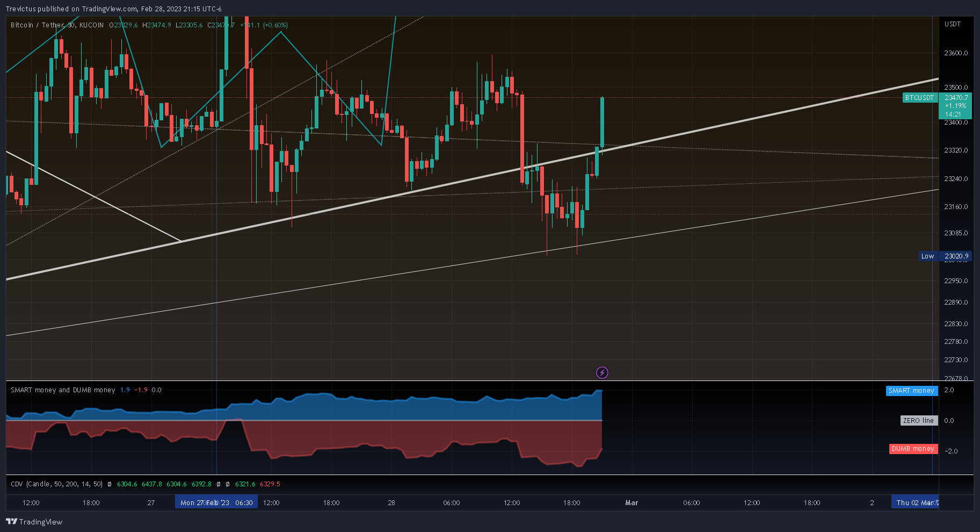Screen dimensions: 980x532
Task: Click the 23500.0 price axis label
Action: [956, 88]
